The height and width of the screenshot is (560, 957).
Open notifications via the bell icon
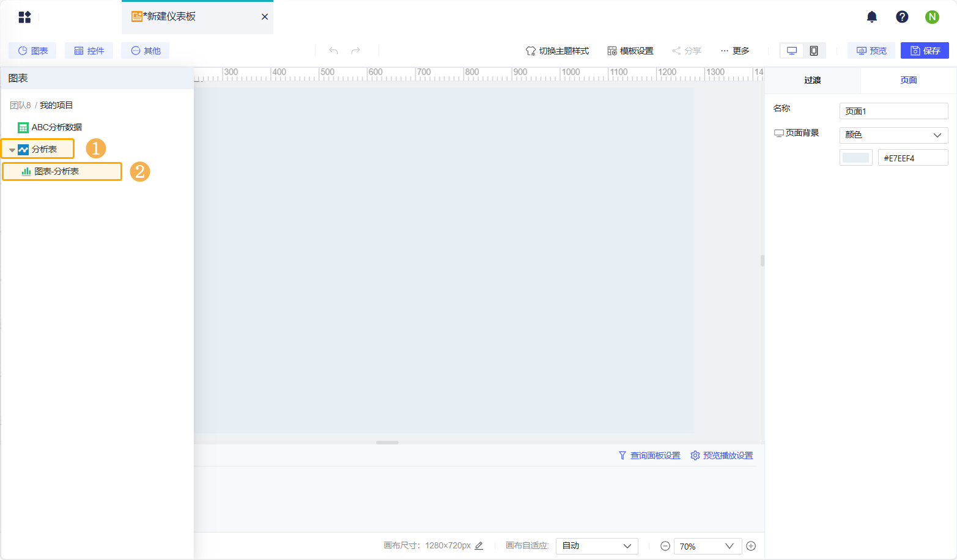click(x=871, y=17)
